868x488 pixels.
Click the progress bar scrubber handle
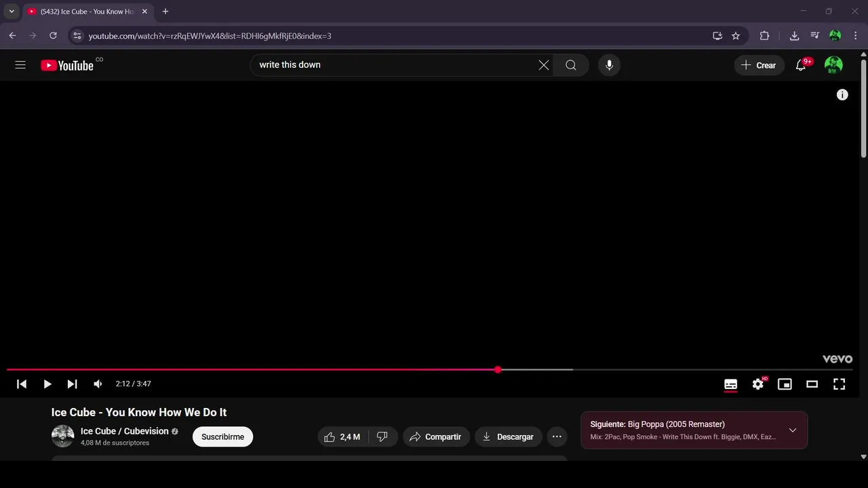(x=498, y=370)
